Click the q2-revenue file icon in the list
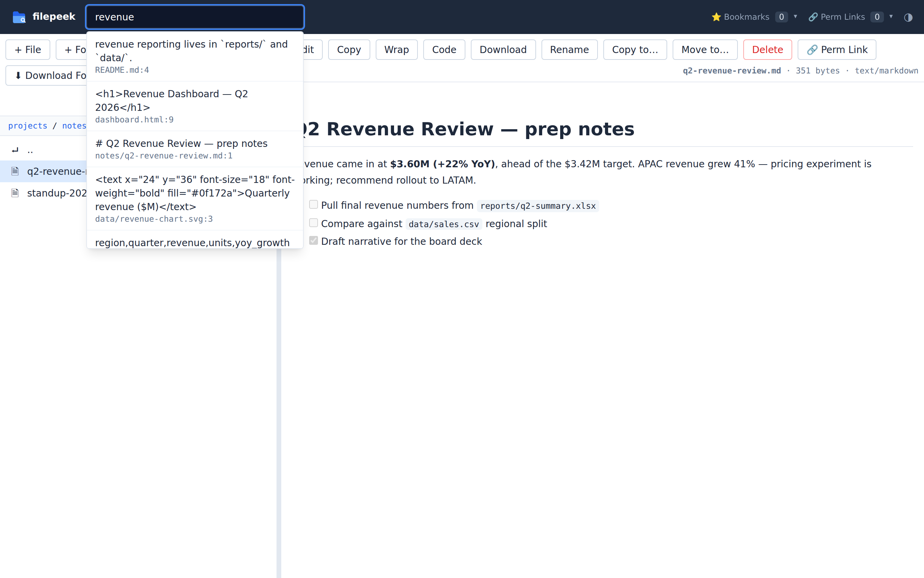Screen dimensions: 924x578 (15, 171)
